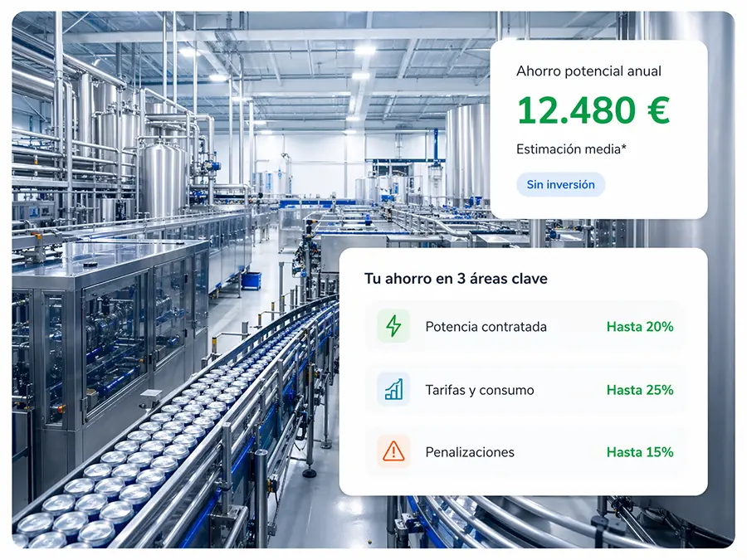
Task: Click the Penalizaciones text label
Action: click(470, 452)
